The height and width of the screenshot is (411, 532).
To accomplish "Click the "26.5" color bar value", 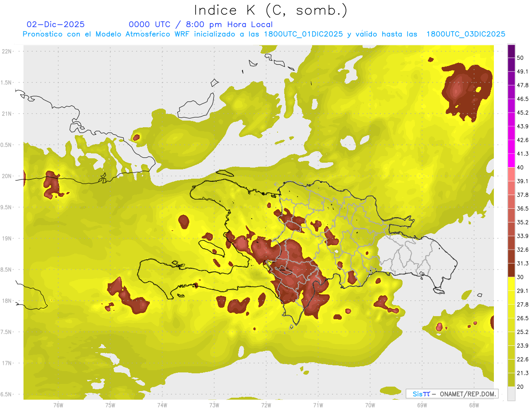I will [523, 318].
